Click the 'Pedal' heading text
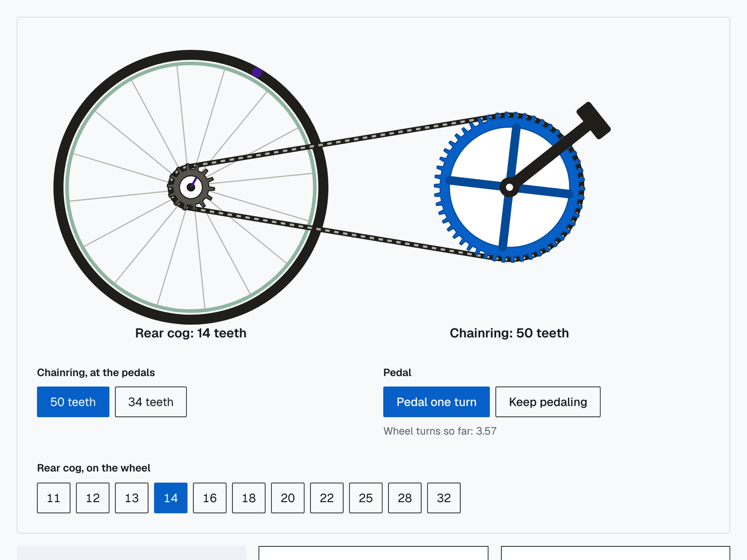 pyautogui.click(x=397, y=372)
